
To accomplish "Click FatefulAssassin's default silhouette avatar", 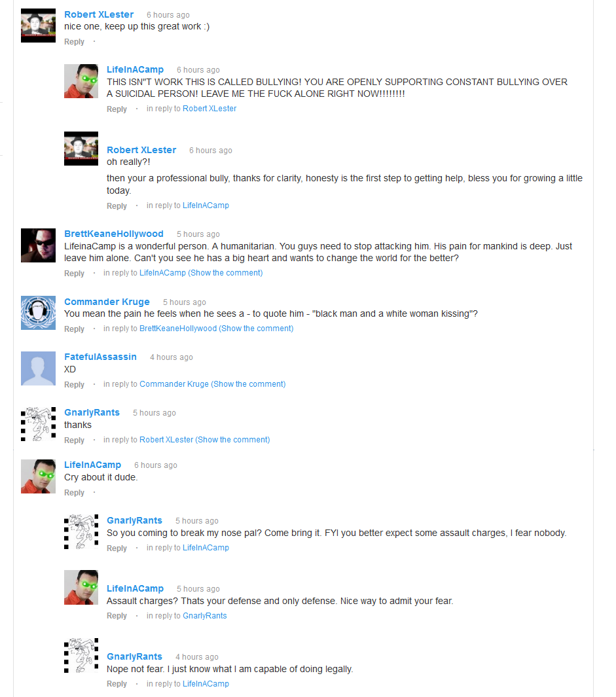I will click(38, 368).
